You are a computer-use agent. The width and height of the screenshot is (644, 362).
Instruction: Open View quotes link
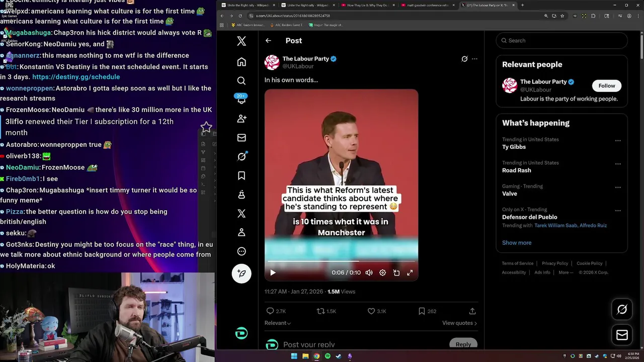coord(459,323)
